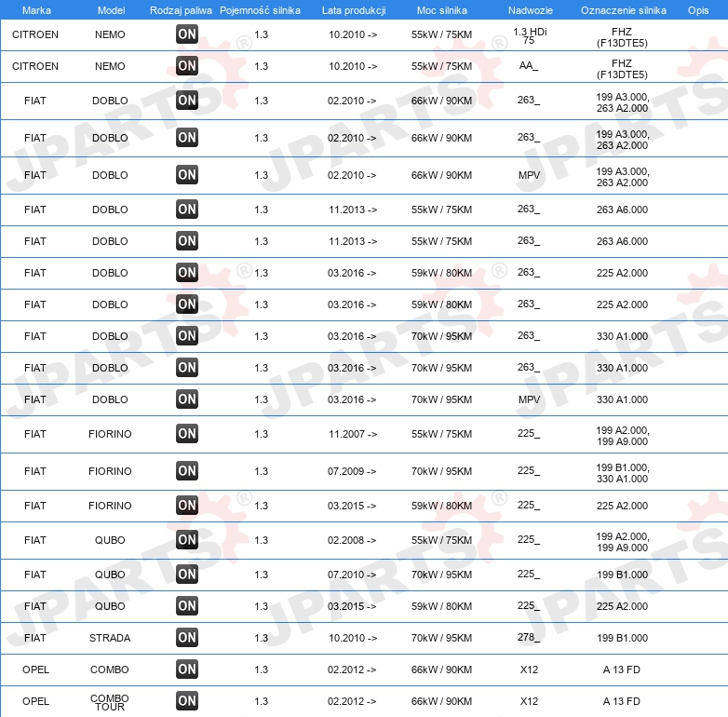Select '330 A1.000' in the Doblo MPV row

coord(622,399)
